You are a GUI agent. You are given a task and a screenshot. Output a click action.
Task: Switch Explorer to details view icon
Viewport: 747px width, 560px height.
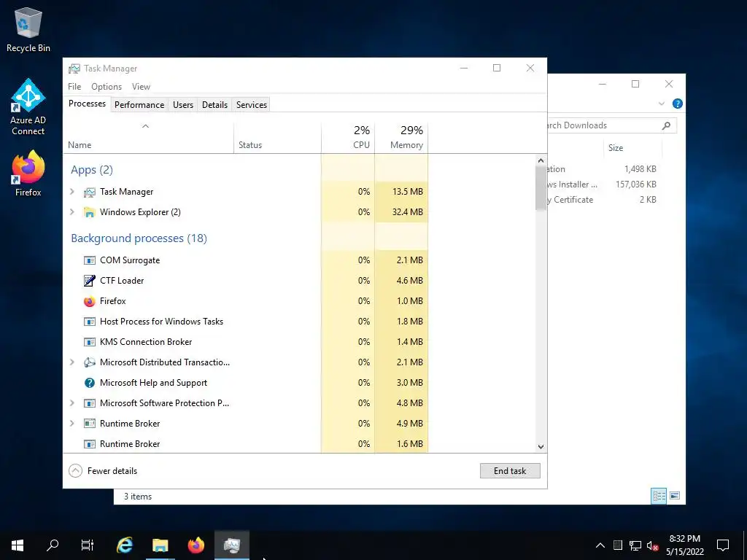tap(659, 496)
